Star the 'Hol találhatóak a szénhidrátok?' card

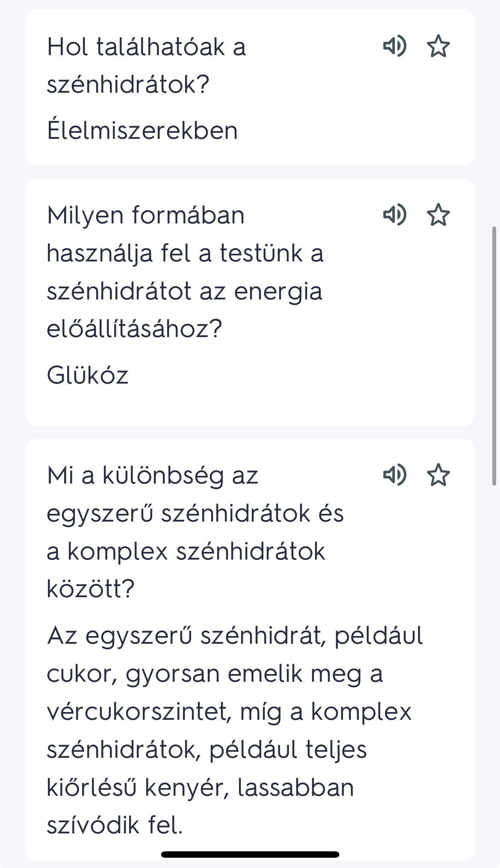[x=438, y=46]
